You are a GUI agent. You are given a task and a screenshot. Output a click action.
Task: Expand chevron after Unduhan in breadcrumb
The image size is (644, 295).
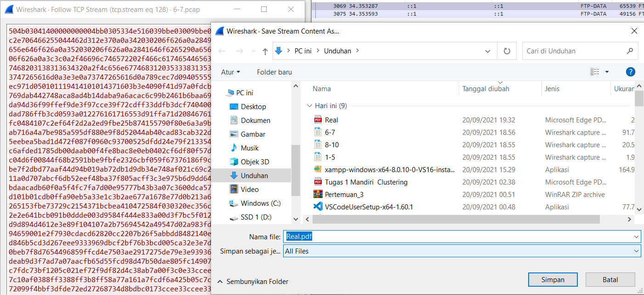tap(358, 51)
